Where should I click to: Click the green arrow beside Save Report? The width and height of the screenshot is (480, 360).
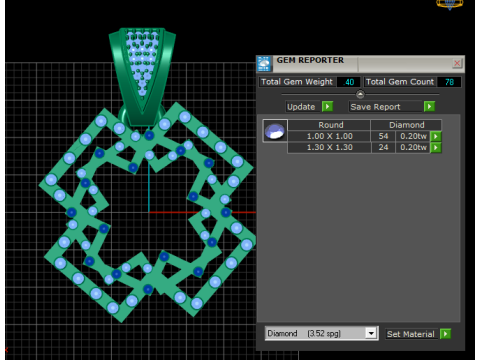tap(429, 107)
